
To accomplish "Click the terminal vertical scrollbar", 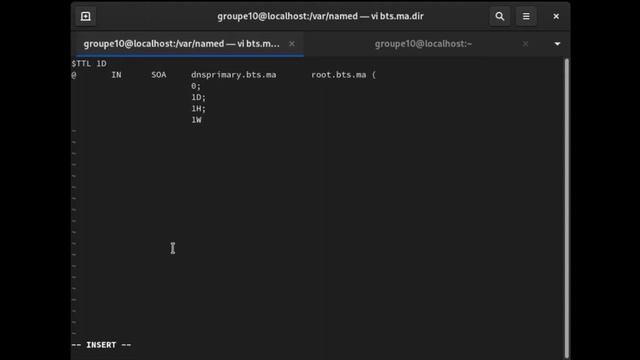I will tap(567, 208).
